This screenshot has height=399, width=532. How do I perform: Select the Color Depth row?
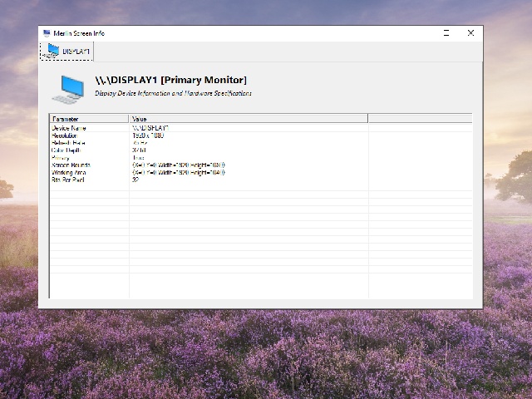click(260, 150)
